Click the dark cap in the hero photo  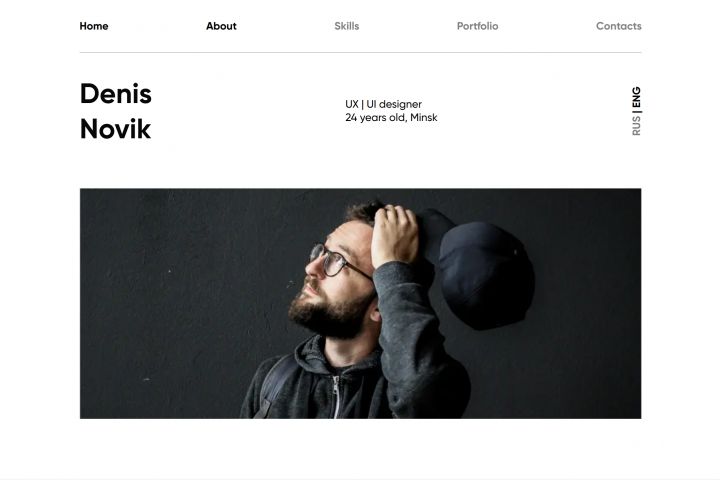pos(482,271)
